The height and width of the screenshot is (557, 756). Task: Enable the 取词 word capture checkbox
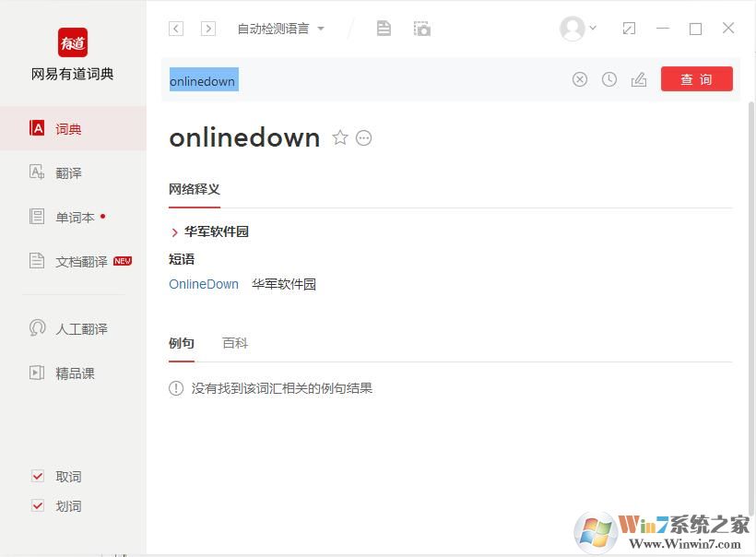(x=38, y=476)
